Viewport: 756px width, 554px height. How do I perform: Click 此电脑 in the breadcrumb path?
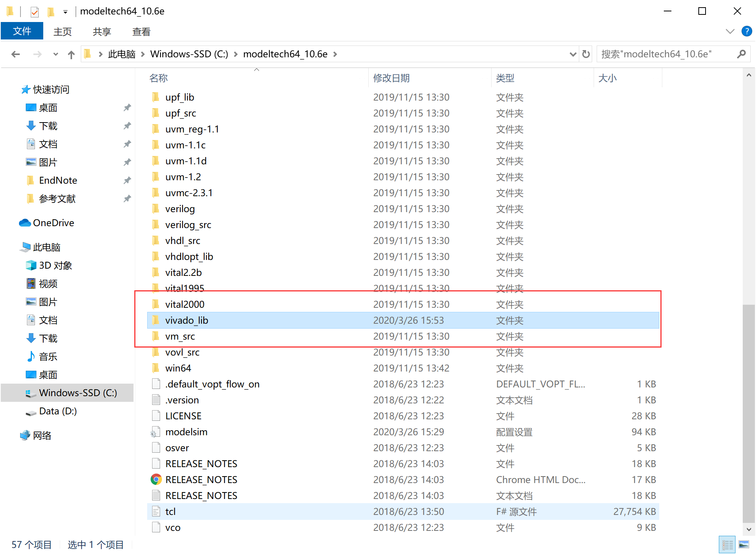[121, 54]
